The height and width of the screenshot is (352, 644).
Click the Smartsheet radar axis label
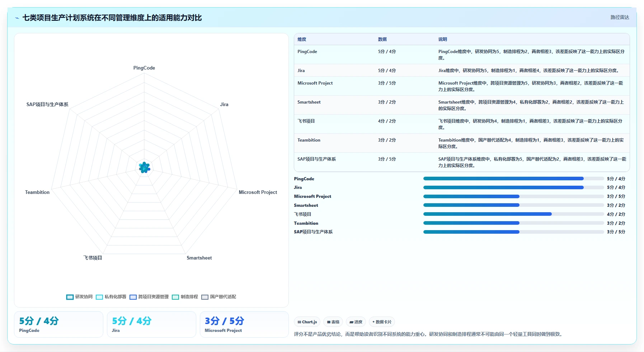point(199,258)
